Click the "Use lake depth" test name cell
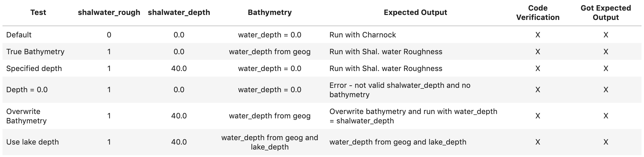Screen dimensions: 644x157 (32, 142)
